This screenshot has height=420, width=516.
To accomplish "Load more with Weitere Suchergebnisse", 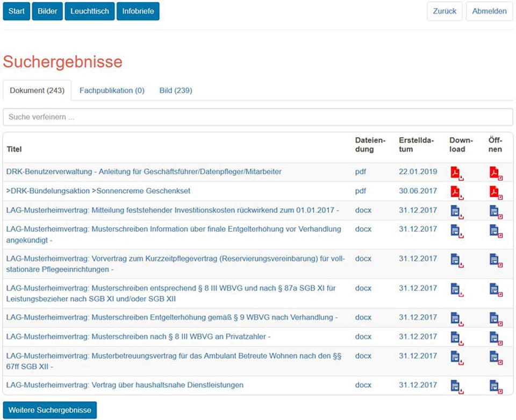I will pyautogui.click(x=50, y=410).
